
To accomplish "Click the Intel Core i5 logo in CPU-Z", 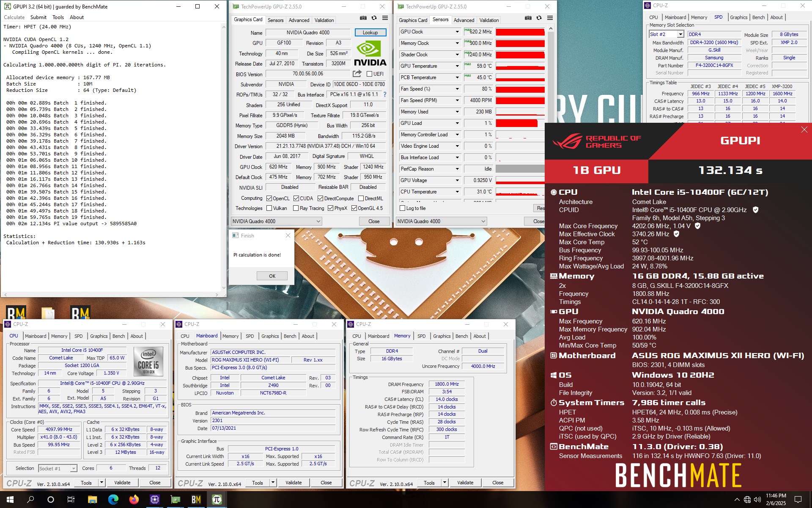I will (148, 361).
